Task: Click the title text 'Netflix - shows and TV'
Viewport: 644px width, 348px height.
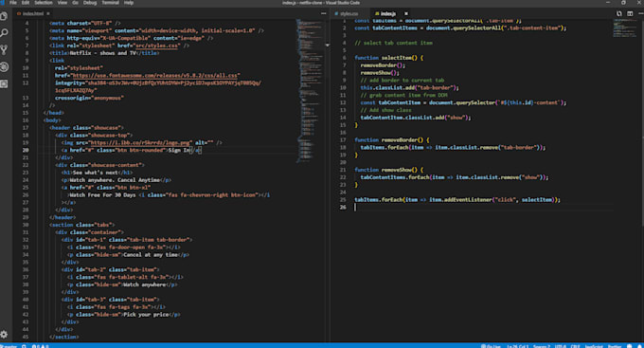Action: click(x=102, y=53)
